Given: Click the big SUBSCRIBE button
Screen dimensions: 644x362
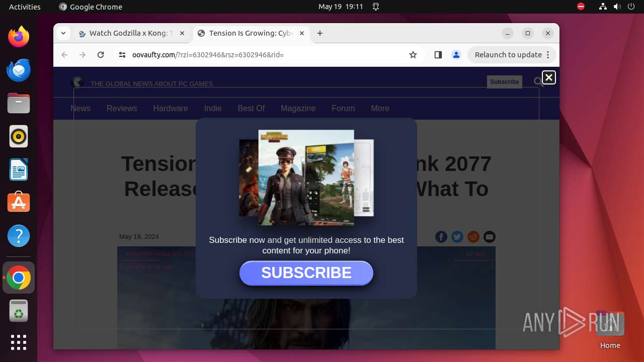Looking at the screenshot, I should pos(306,273).
